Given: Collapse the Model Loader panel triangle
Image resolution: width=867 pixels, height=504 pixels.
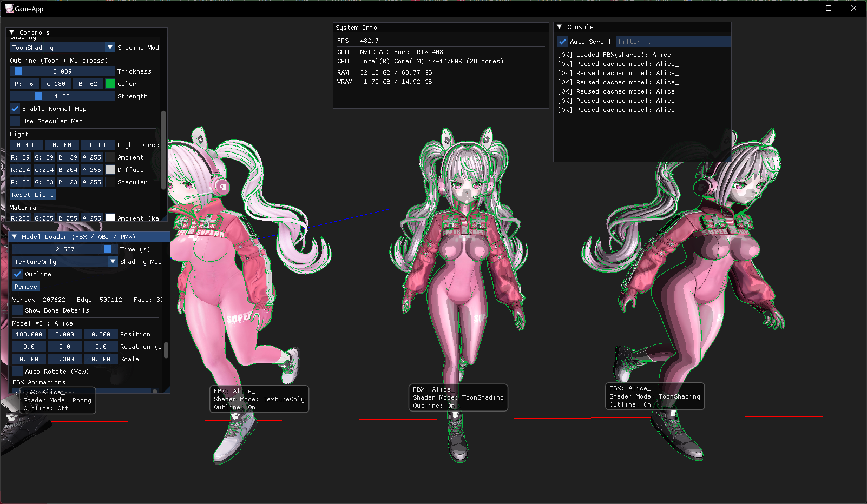Looking at the screenshot, I should [x=14, y=237].
